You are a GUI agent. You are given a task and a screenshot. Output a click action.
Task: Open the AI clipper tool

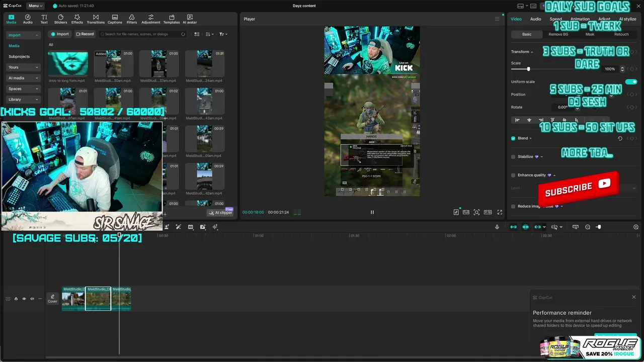point(221,213)
